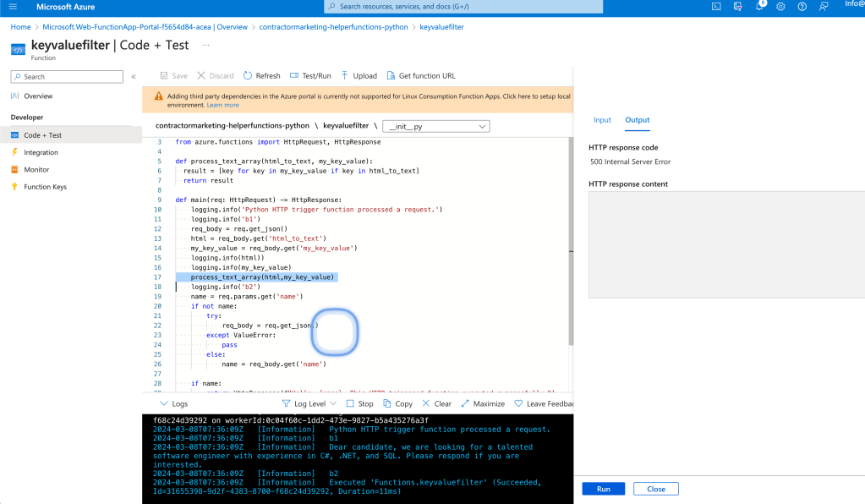
Task: Go to the Home breadcrumb
Action: pyautogui.click(x=20, y=27)
